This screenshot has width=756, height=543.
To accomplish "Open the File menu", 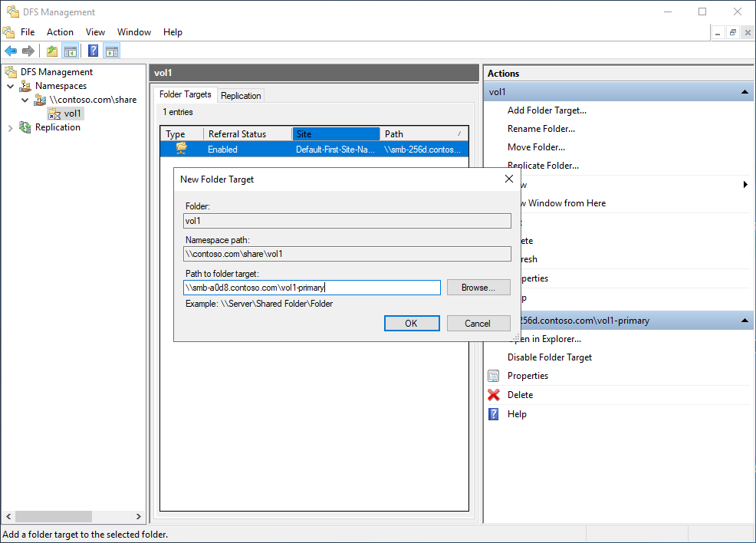I will click(x=28, y=32).
